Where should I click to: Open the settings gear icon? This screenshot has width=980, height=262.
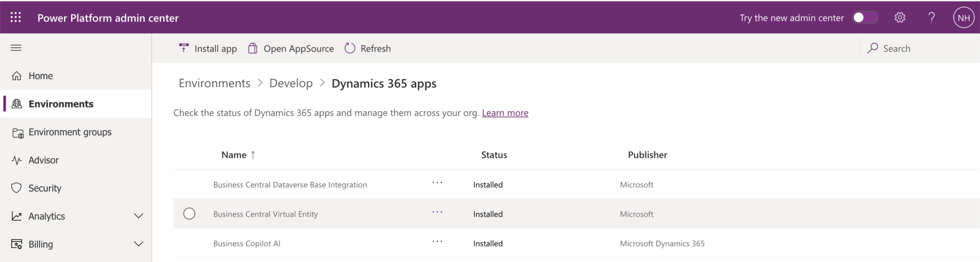tap(900, 18)
